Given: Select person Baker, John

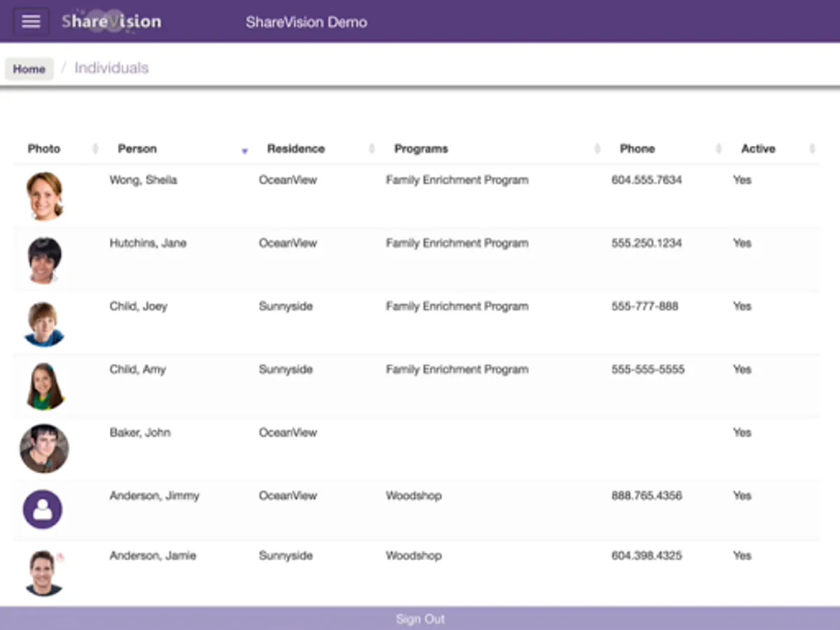Looking at the screenshot, I should 140,432.
